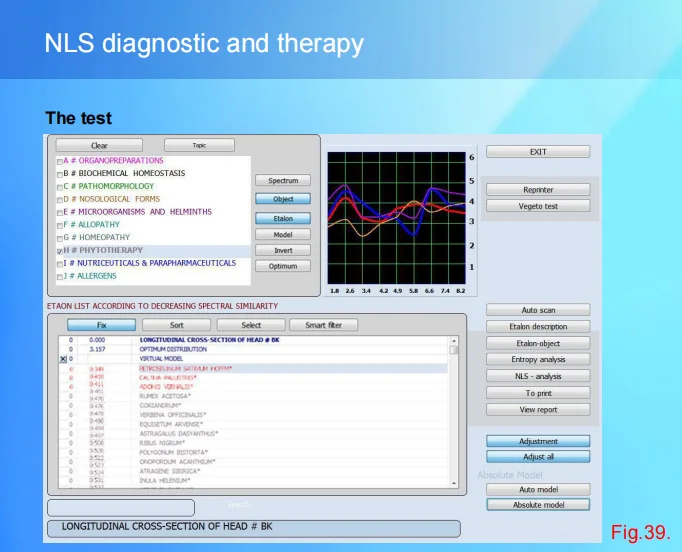The image size is (682, 552).
Task: Open the Smart filter
Action: [x=324, y=325]
